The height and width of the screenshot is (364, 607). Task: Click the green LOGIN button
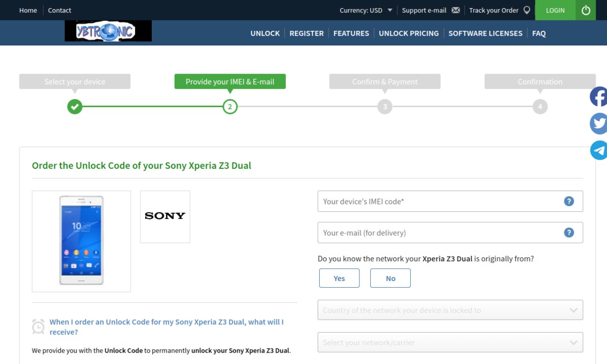click(x=555, y=10)
